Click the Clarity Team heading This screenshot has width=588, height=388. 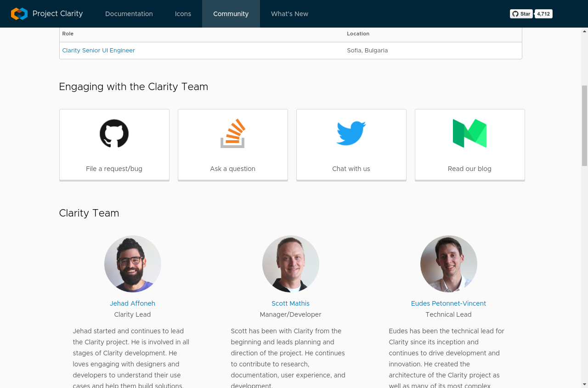tap(89, 213)
